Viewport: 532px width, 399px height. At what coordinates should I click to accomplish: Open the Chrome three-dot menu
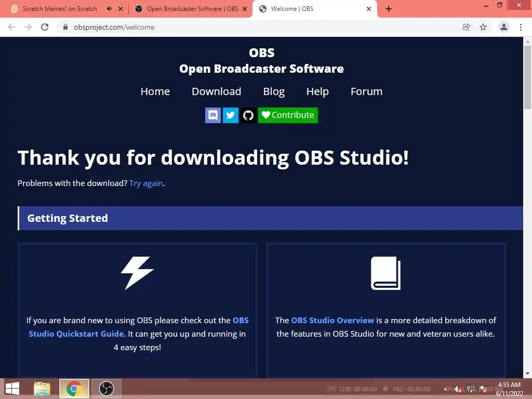(x=521, y=27)
